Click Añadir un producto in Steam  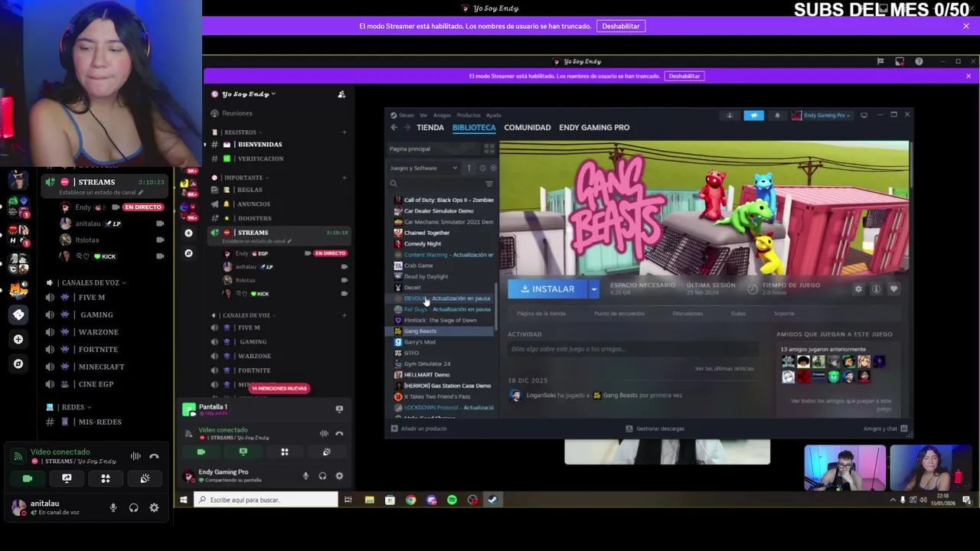(418, 429)
